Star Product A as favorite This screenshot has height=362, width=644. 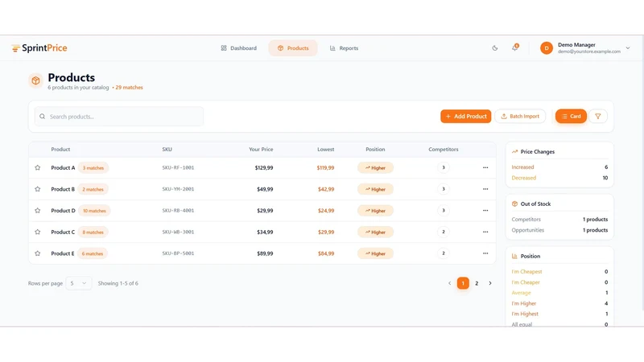click(x=38, y=167)
